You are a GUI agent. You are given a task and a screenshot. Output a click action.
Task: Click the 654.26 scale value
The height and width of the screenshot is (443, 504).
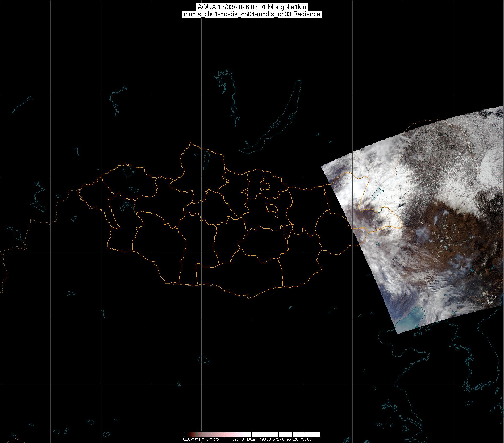(292, 440)
